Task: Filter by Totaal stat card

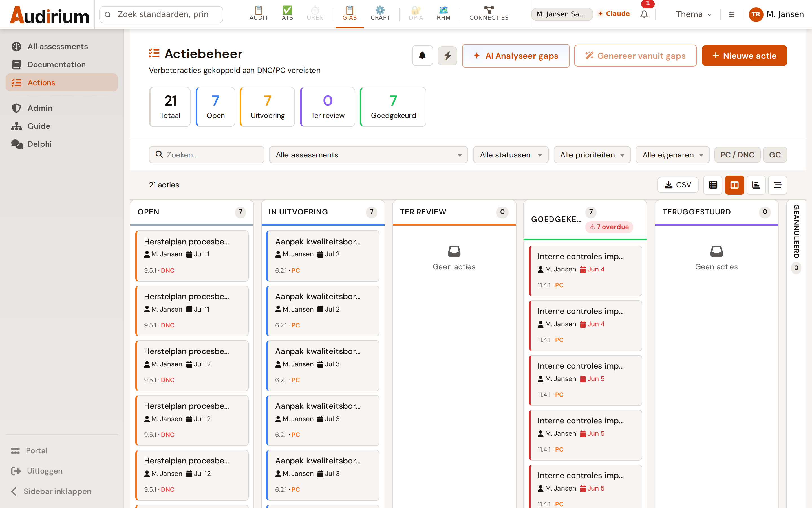Action: (170, 107)
